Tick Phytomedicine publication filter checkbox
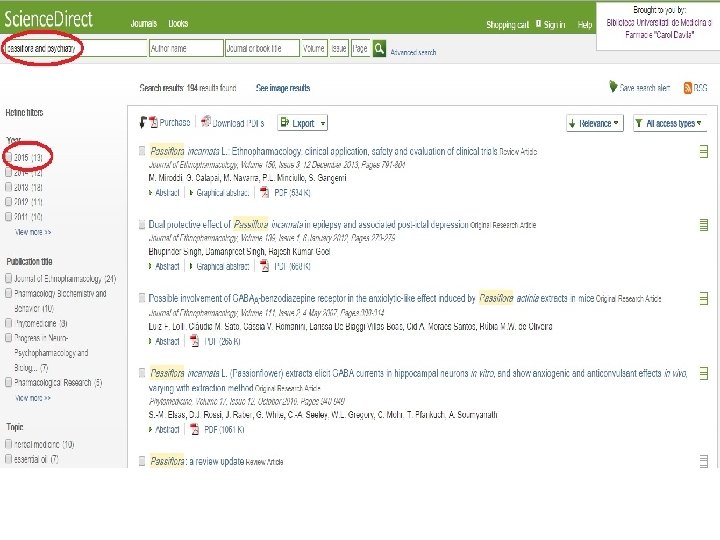 point(8,323)
